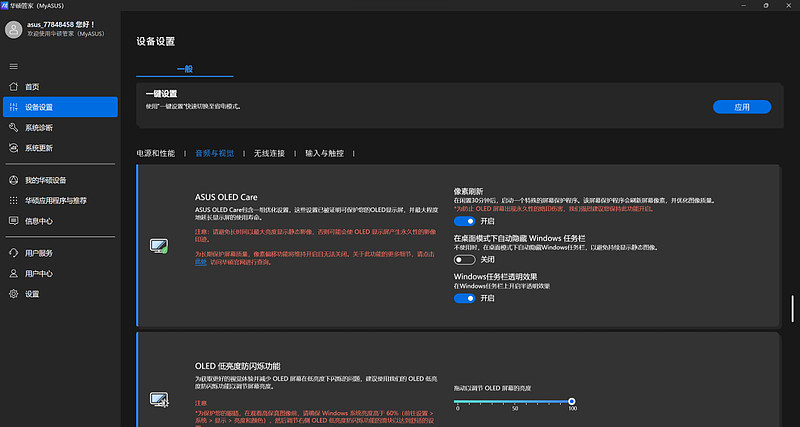800x427 pixels.
Task: Click the user avatar icon
Action: (13, 30)
